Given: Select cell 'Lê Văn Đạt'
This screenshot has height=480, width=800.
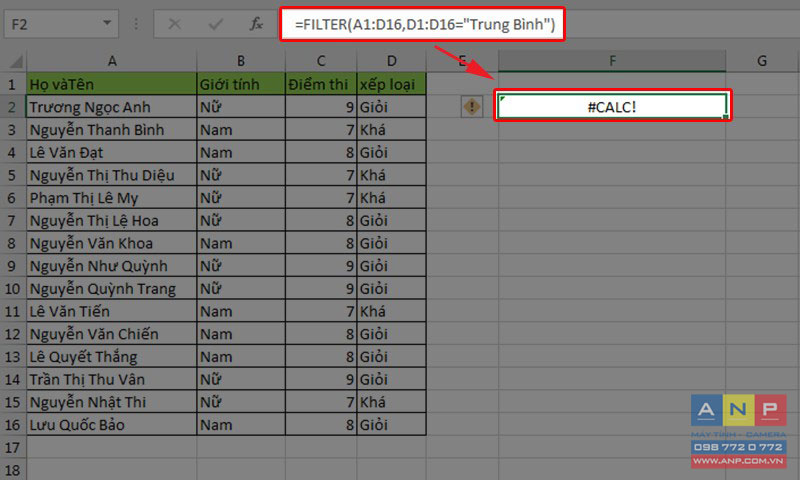Looking at the screenshot, I should (x=112, y=153).
